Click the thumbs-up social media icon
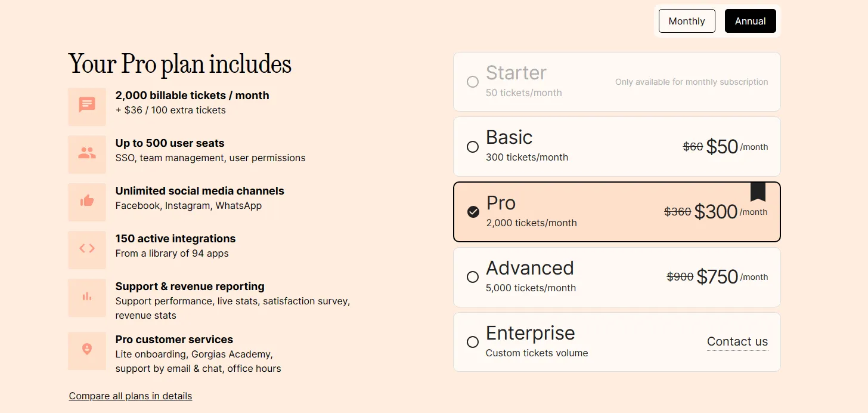The image size is (868, 413). point(87,201)
